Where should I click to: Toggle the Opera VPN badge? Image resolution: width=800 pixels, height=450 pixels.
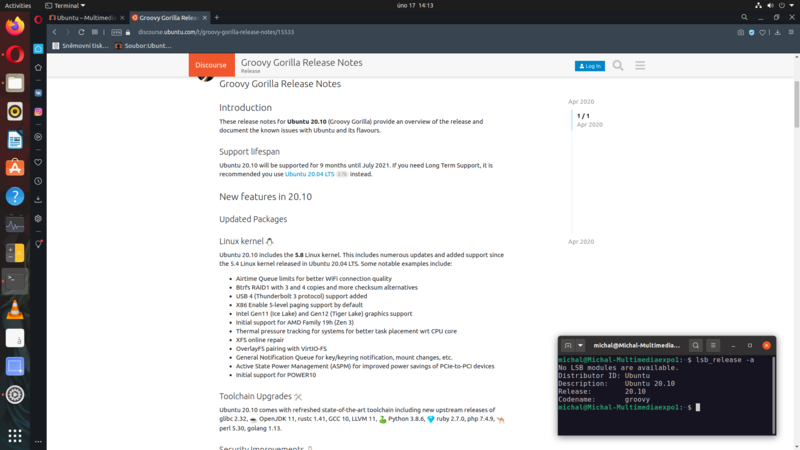tap(116, 32)
